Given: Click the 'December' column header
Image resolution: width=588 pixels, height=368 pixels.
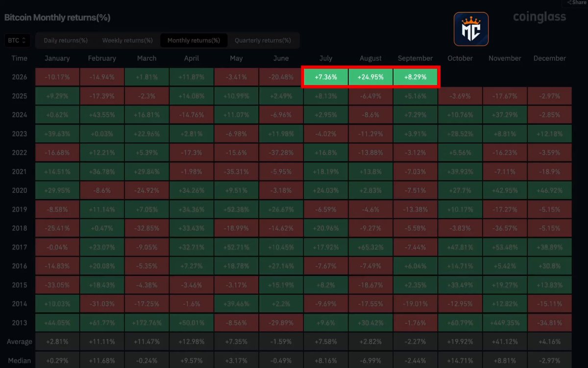Looking at the screenshot, I should (x=550, y=58).
